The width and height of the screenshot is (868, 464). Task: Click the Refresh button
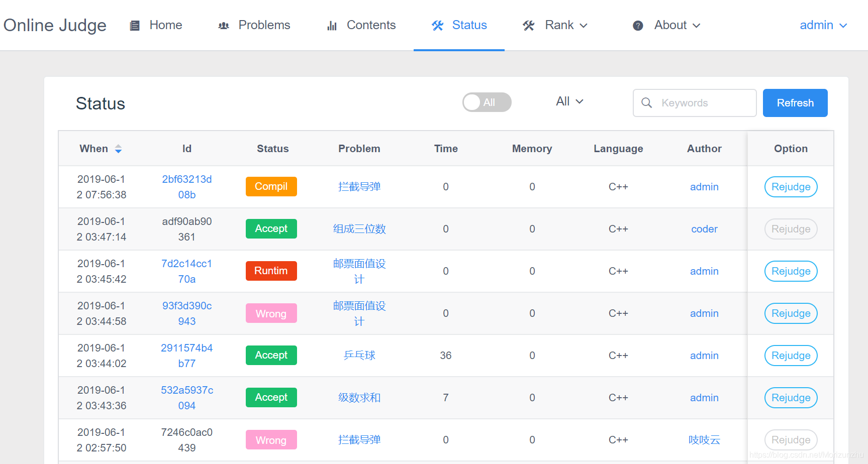795,103
